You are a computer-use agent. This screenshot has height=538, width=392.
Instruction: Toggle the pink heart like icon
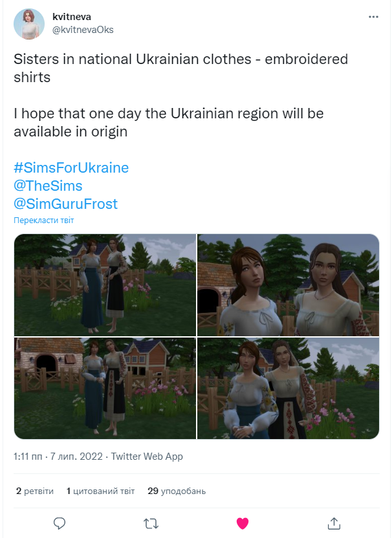coord(243,523)
